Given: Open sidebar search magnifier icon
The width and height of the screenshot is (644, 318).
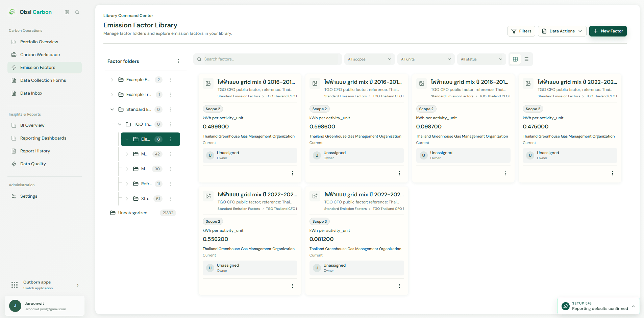Looking at the screenshot, I should pyautogui.click(x=77, y=12).
